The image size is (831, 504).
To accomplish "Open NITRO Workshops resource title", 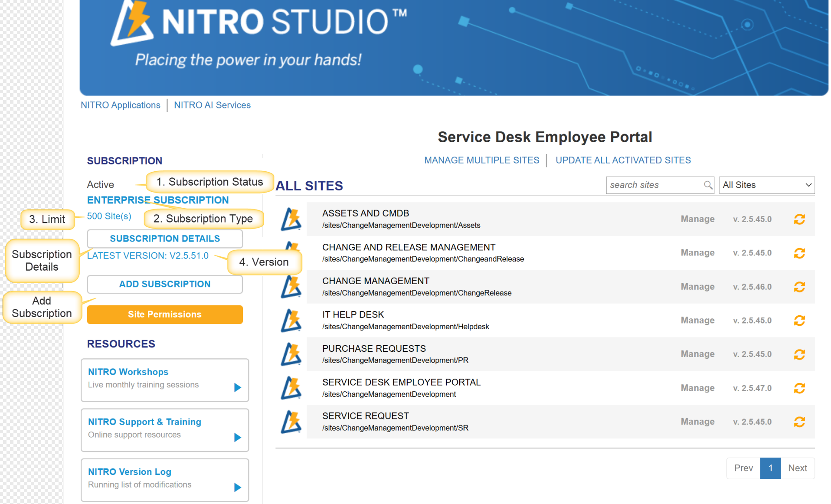I will pos(128,372).
